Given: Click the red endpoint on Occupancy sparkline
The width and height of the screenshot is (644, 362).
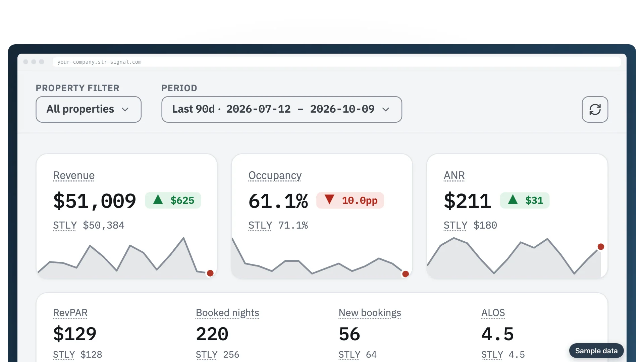Looking at the screenshot, I should pyautogui.click(x=406, y=274).
